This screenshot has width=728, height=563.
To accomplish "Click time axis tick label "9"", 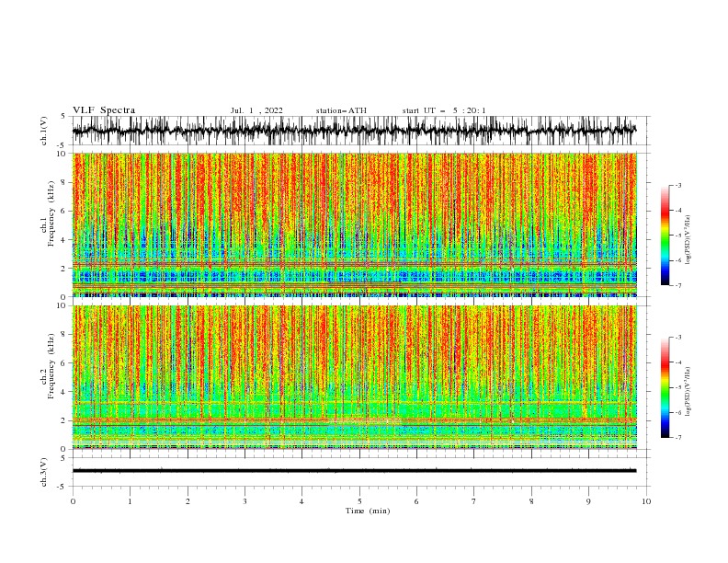I will coord(588,501).
